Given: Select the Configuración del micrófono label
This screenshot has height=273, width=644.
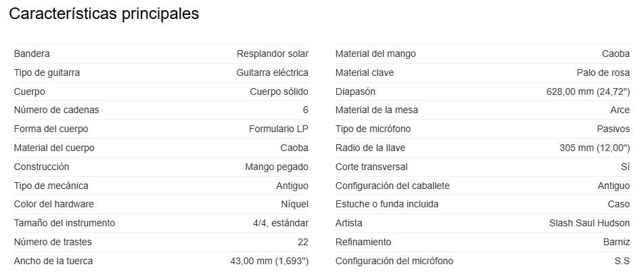Looking at the screenshot, I should [394, 261].
